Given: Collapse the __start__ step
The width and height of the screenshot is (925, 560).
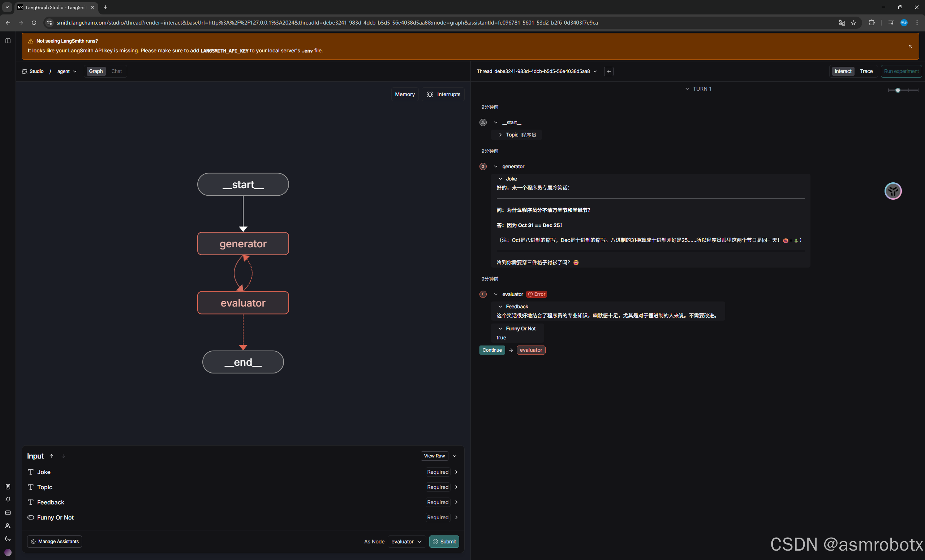Looking at the screenshot, I should pos(495,122).
